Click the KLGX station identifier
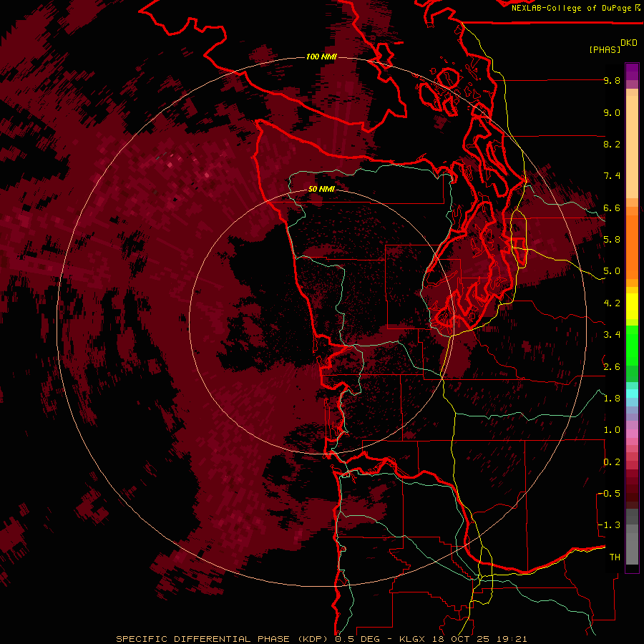Screen dimensions: 644x644 point(411,639)
